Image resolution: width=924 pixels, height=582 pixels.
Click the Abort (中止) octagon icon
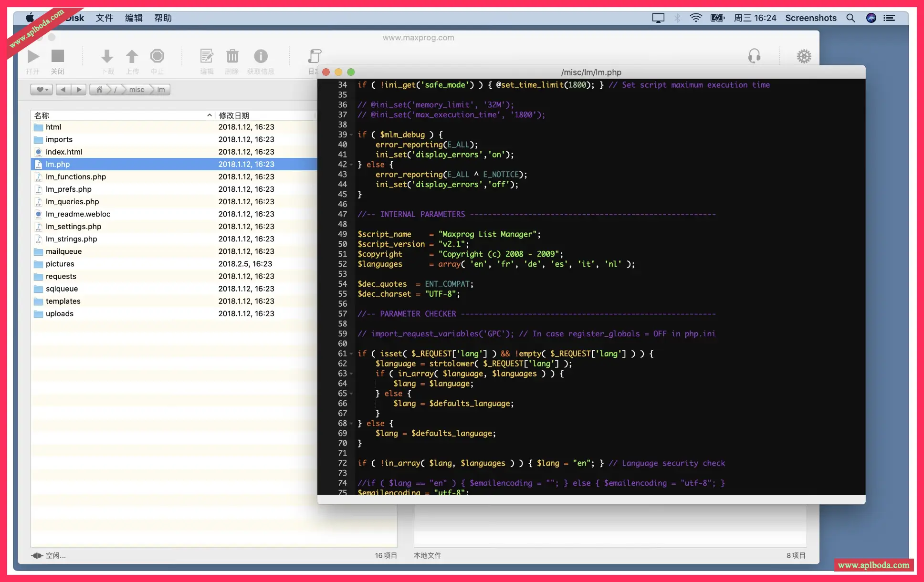click(157, 56)
